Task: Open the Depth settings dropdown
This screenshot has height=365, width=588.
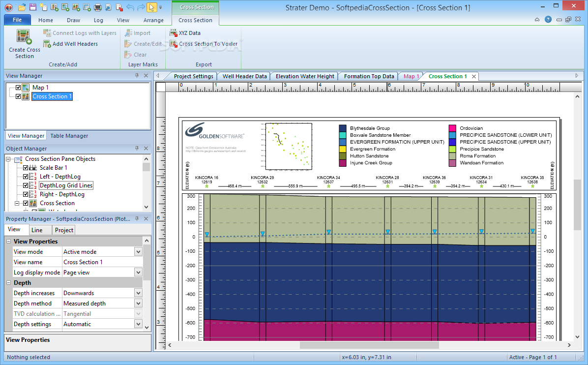Action: (138, 324)
